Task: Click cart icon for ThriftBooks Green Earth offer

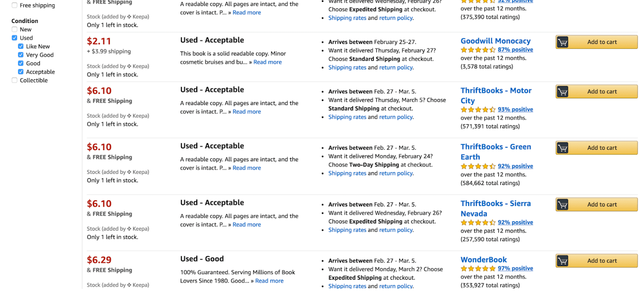Action: coord(562,148)
